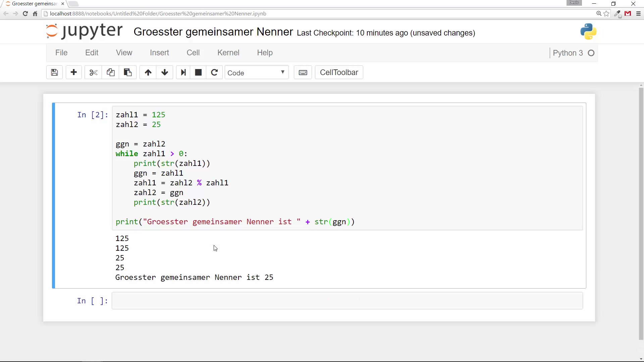Insert a cell below with the plus icon
This screenshot has width=644, height=362.
point(74,72)
